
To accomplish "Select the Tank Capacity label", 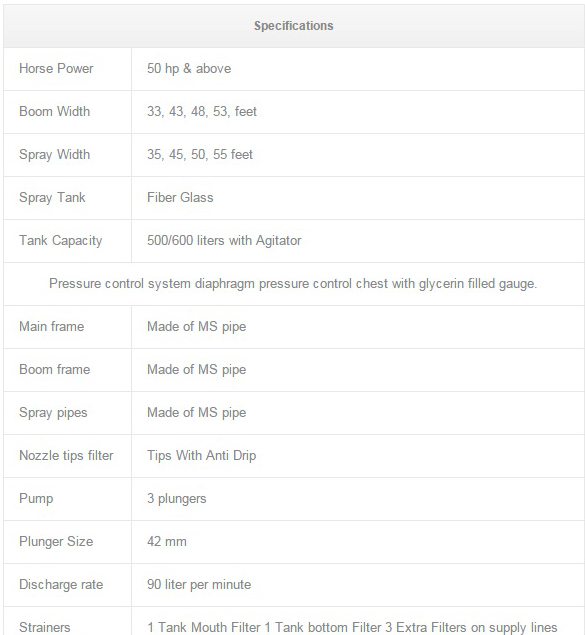I will 61,241.
